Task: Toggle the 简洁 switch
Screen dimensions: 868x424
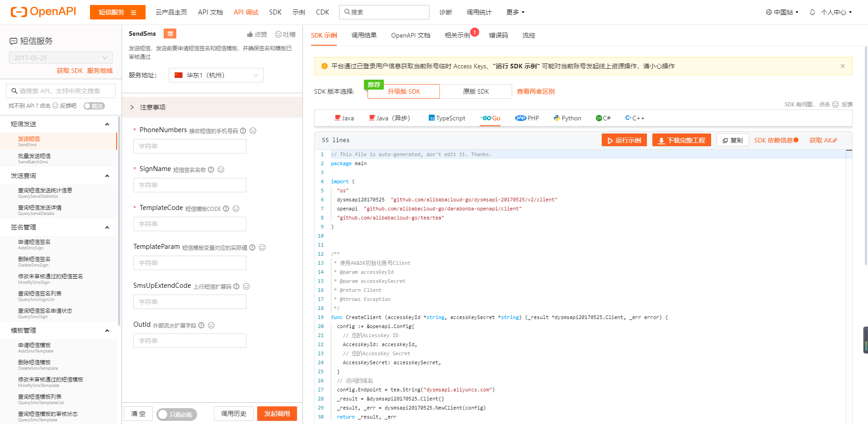Action: 94,106
